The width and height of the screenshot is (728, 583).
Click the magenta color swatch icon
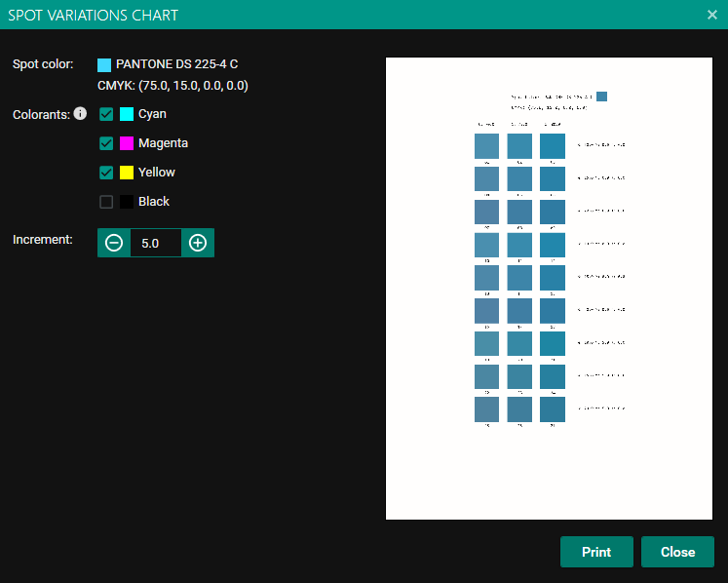point(127,143)
